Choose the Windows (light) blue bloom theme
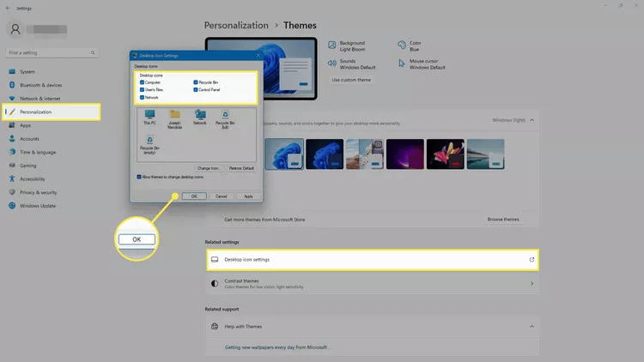This screenshot has height=362, width=644. (284, 154)
